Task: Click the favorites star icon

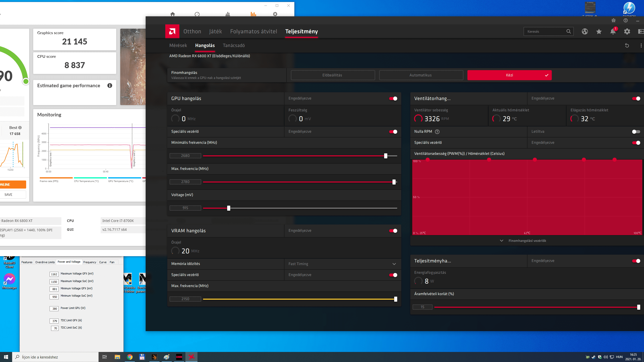Action: point(599,31)
